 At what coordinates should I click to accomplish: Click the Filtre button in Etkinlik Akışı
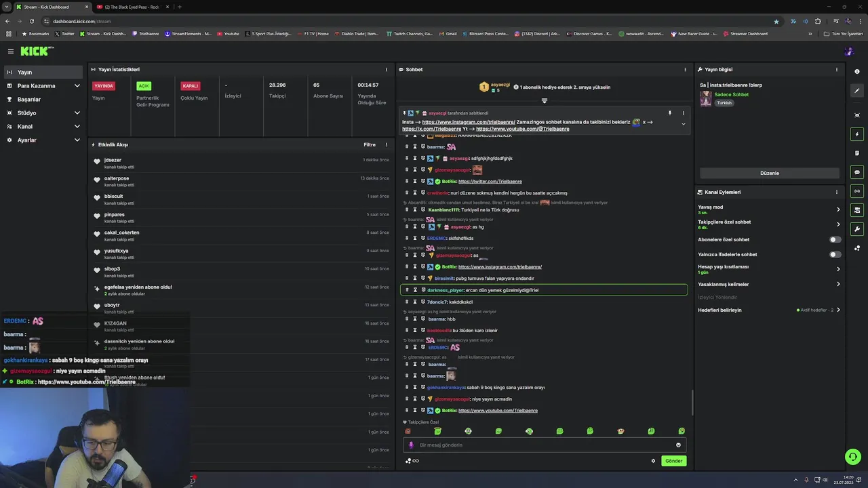(x=370, y=144)
